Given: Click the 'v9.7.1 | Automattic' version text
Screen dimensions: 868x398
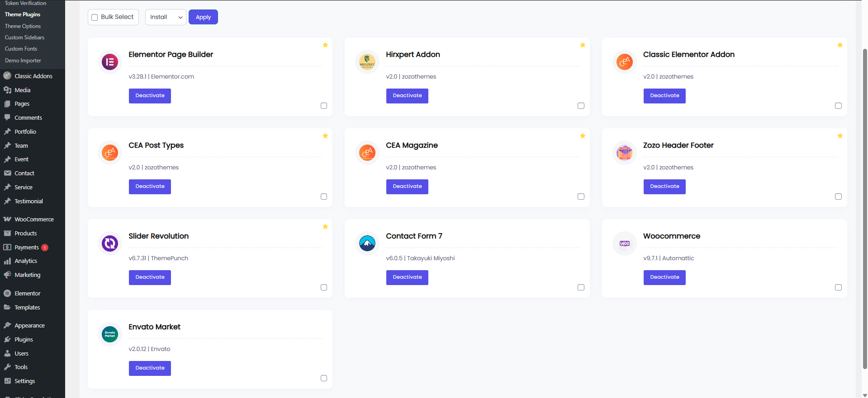Looking at the screenshot, I should [x=669, y=258].
